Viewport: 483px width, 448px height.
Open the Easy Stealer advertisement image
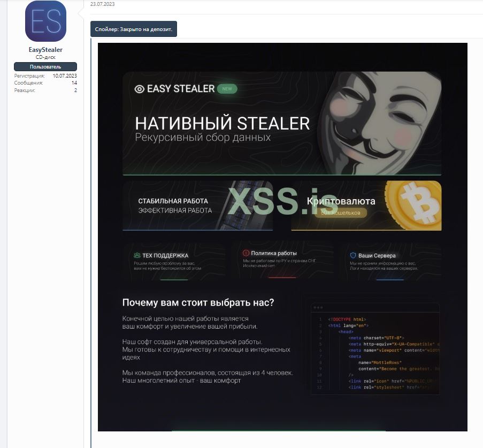pyautogui.click(x=282, y=237)
